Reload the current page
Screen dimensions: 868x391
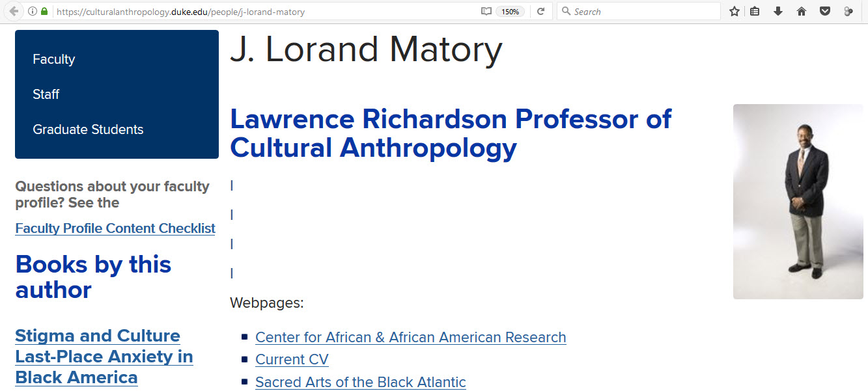(540, 12)
